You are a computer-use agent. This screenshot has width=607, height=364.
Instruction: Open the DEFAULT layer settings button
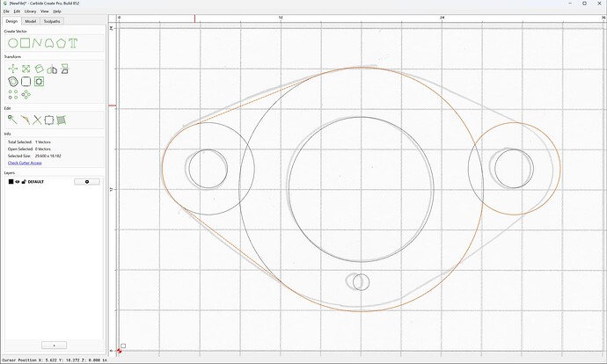click(x=87, y=182)
